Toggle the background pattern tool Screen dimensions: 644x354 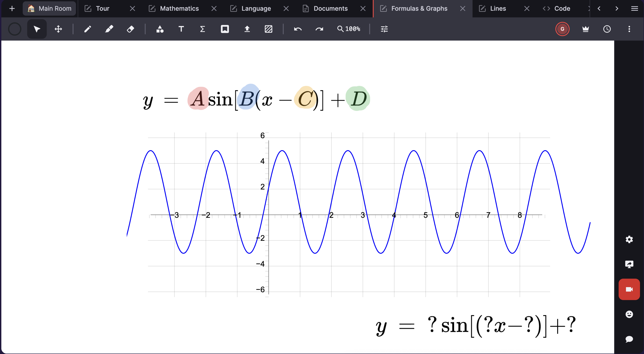269,29
